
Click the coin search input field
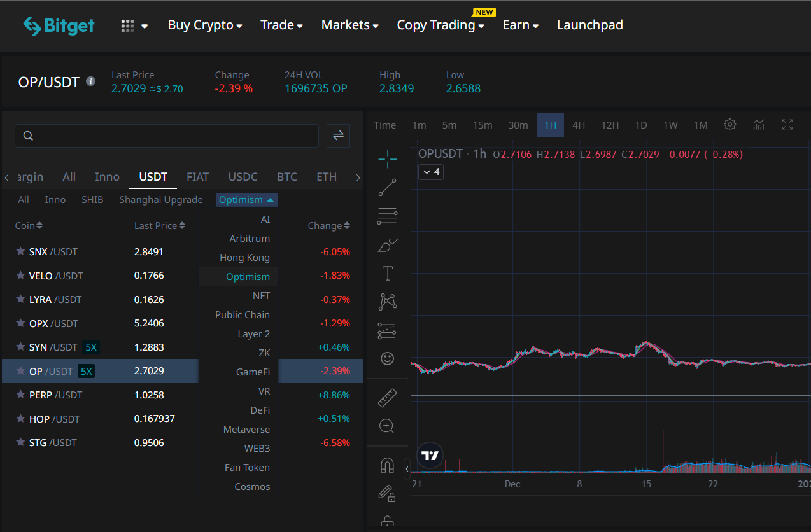(x=167, y=136)
